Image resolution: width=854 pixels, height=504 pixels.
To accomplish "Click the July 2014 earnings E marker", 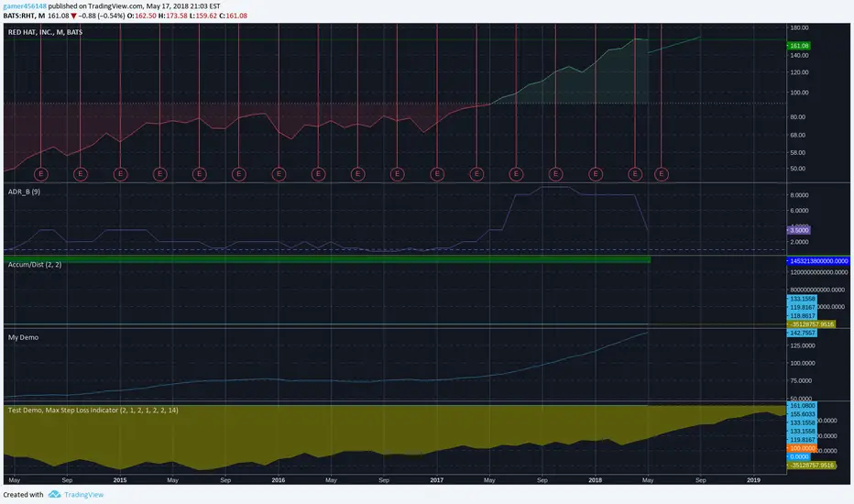I will point(41,174).
